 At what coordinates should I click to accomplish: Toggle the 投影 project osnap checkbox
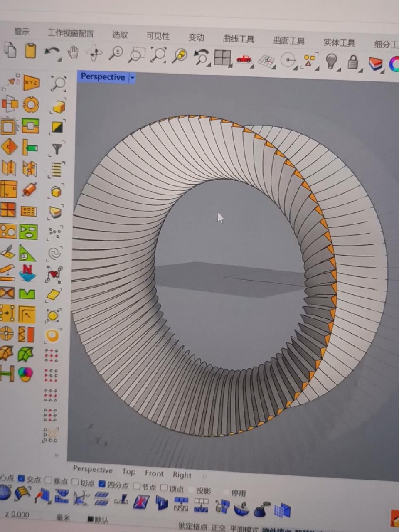(x=191, y=490)
